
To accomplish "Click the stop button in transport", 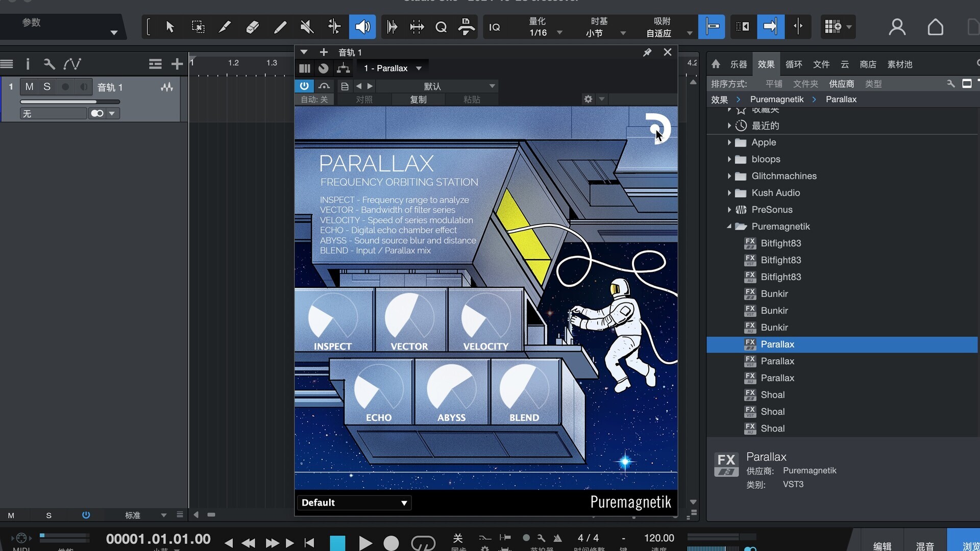I will tap(337, 543).
